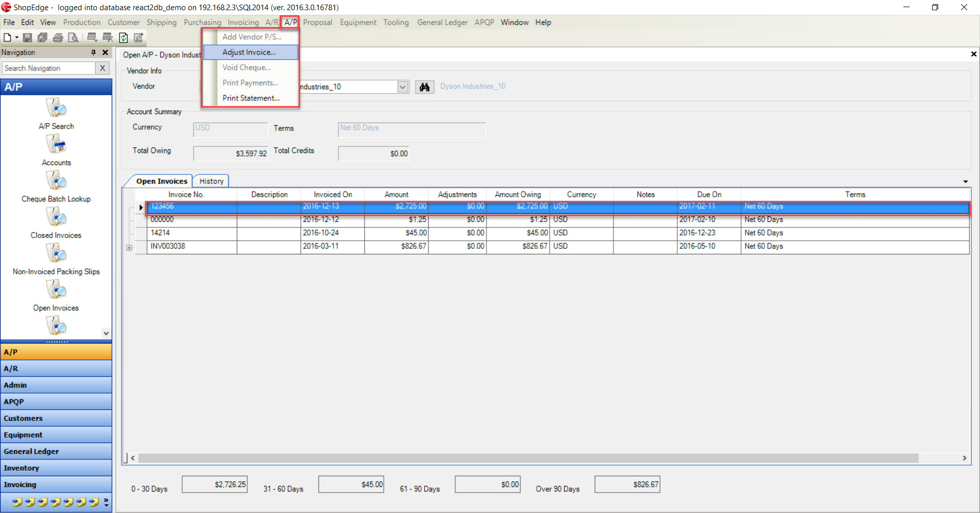Select the APQP navigation section
The width and height of the screenshot is (980, 513).
56,401
